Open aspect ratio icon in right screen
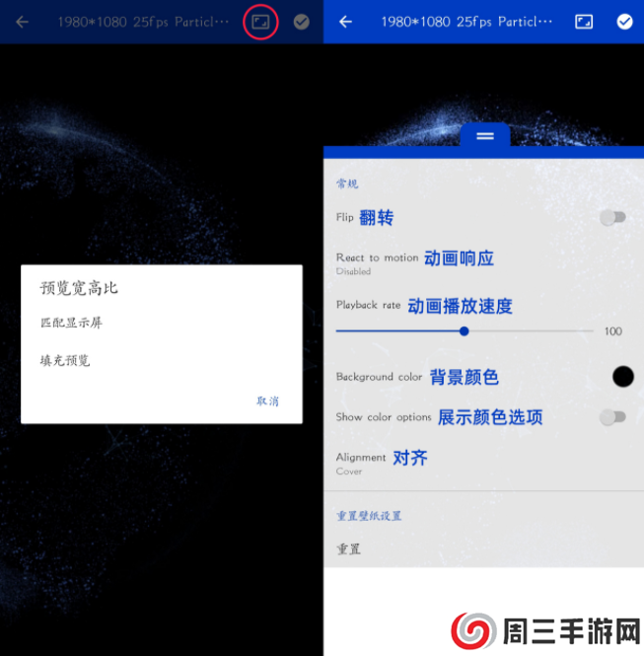The height and width of the screenshot is (656, 644). tap(584, 22)
